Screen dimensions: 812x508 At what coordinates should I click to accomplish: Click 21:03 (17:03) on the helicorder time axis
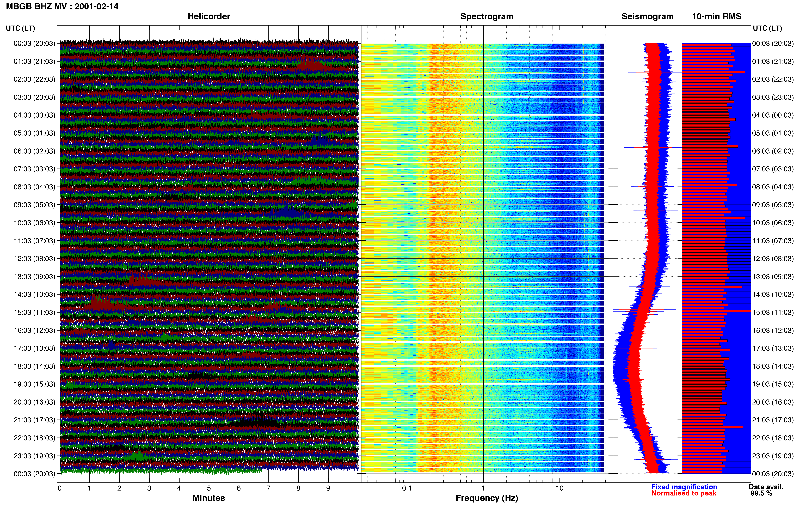click(34, 420)
